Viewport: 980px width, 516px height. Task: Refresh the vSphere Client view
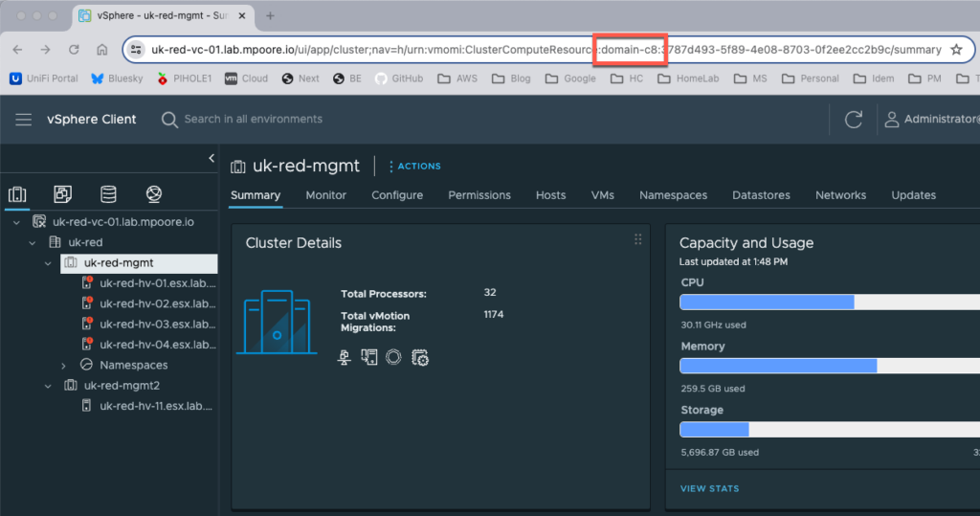(x=854, y=120)
